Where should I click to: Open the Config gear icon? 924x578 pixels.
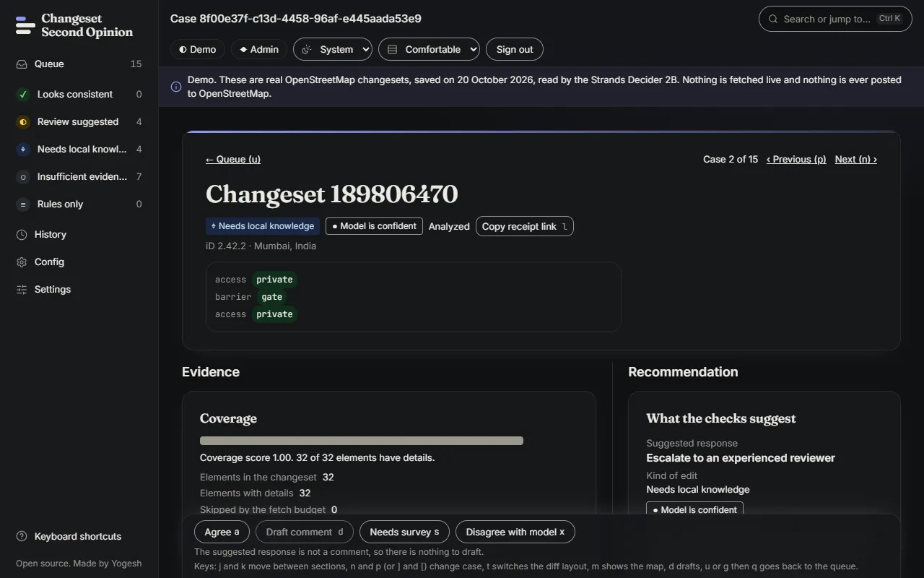22,262
